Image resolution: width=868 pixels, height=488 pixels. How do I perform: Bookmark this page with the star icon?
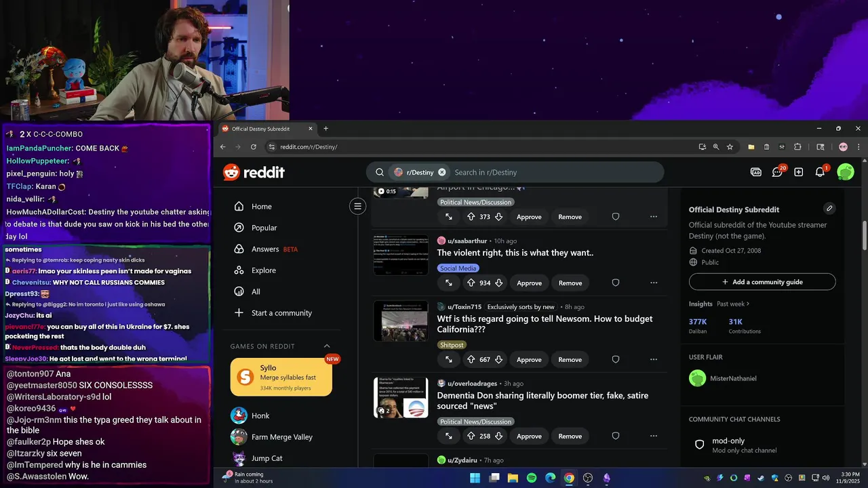pyautogui.click(x=730, y=146)
